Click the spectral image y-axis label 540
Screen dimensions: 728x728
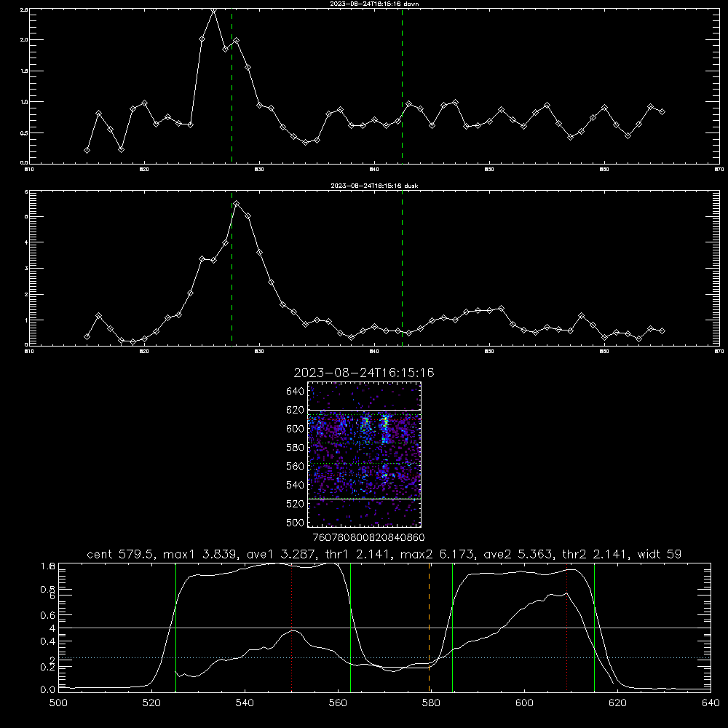[x=296, y=485]
